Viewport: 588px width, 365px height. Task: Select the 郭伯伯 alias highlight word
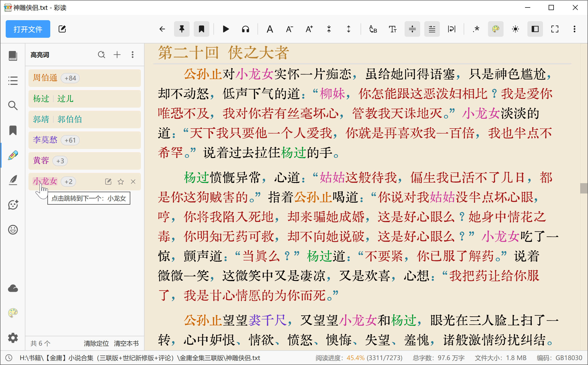69,119
